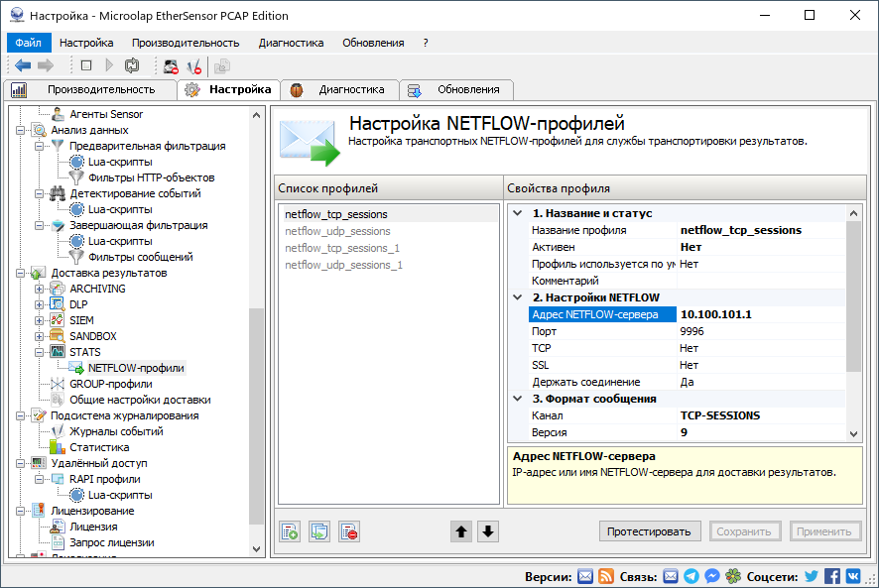The width and height of the screenshot is (879, 588).
Task: Open the RSS feed from the status bar
Action: [x=606, y=575]
